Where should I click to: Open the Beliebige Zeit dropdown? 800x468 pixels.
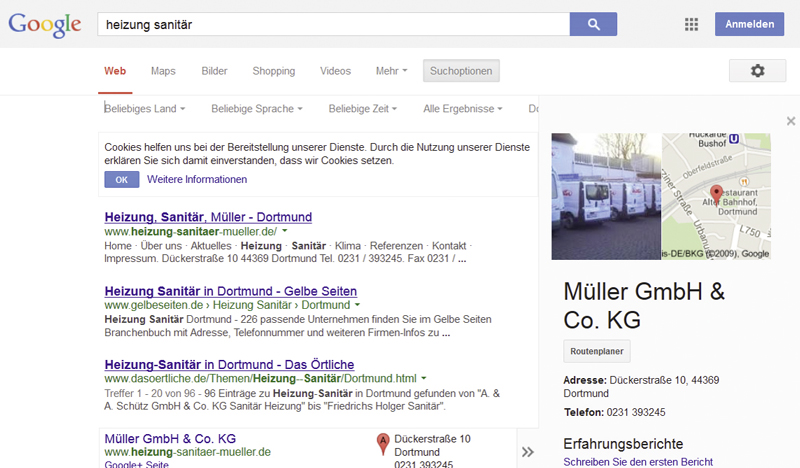[362, 109]
